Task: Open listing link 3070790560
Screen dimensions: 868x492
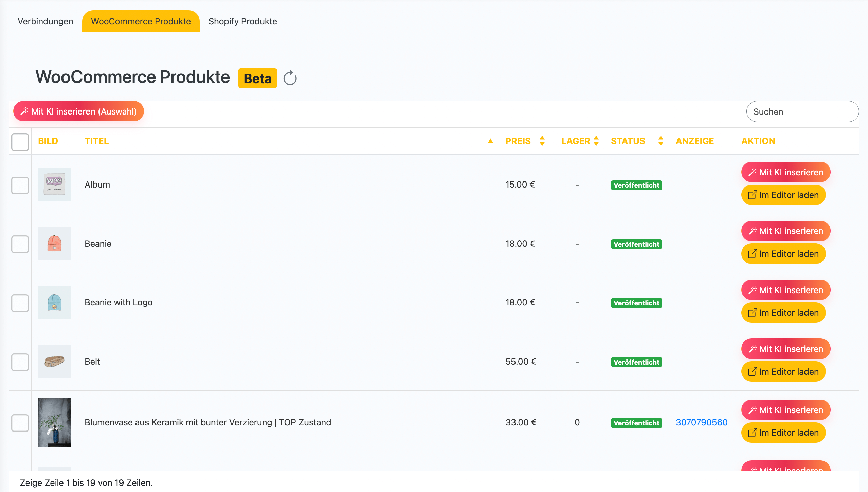Action: click(702, 422)
